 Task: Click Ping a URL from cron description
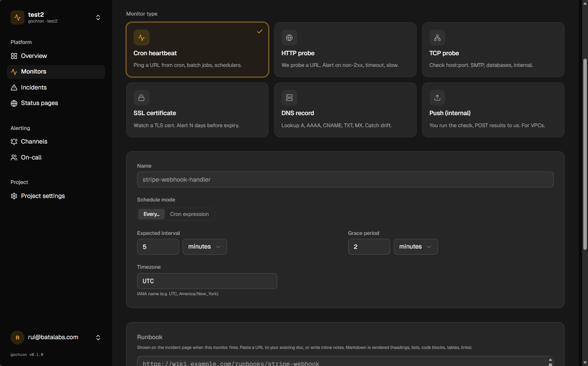pos(188,65)
